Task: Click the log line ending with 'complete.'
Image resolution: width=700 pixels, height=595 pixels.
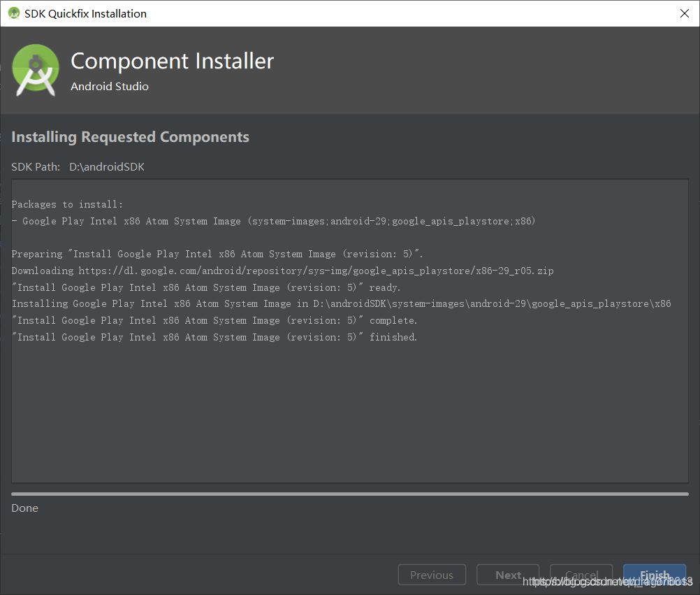Action: [214, 321]
